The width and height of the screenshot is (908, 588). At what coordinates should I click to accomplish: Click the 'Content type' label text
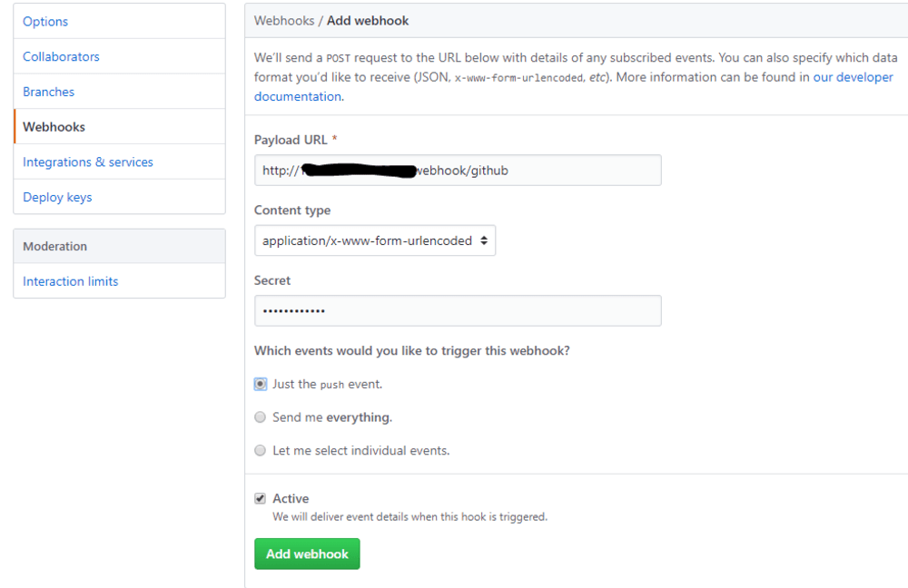(292, 211)
